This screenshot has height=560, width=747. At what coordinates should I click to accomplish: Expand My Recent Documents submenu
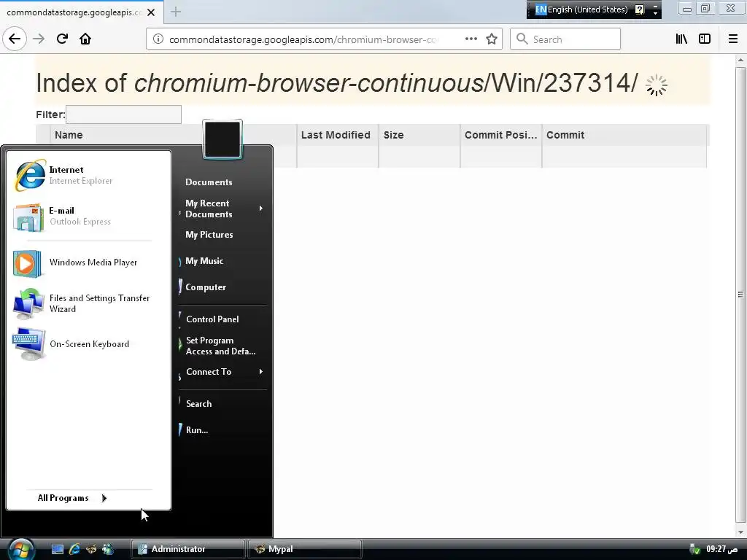click(222, 209)
